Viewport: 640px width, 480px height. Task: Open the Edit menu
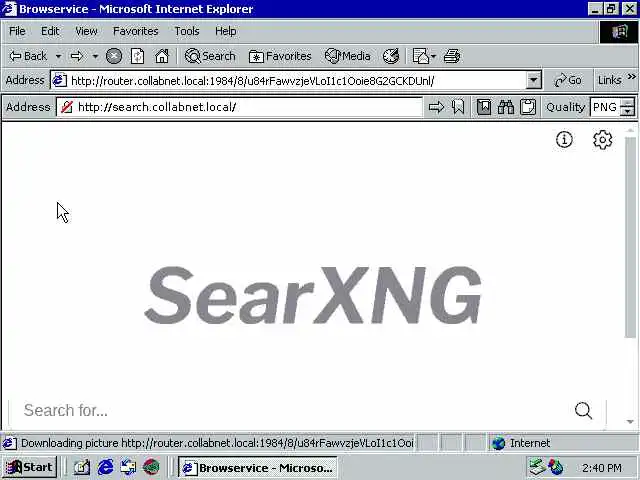[50, 31]
